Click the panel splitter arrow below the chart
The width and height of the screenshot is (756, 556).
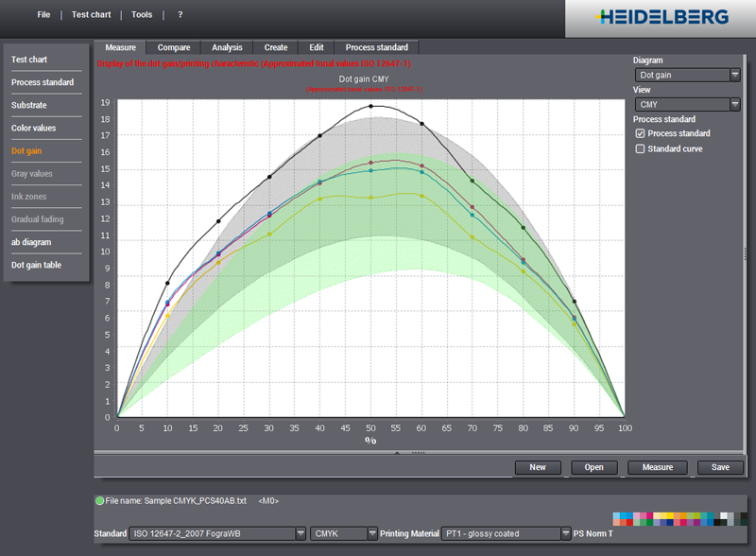point(397,453)
